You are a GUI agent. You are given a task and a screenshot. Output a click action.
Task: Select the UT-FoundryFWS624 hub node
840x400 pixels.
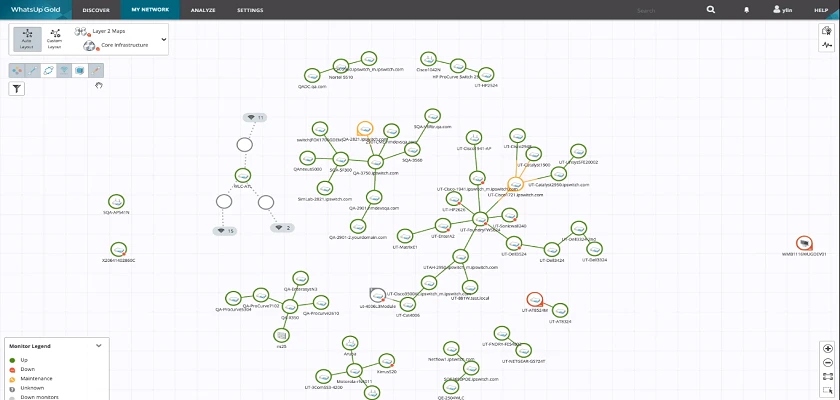pyautogui.click(x=481, y=218)
